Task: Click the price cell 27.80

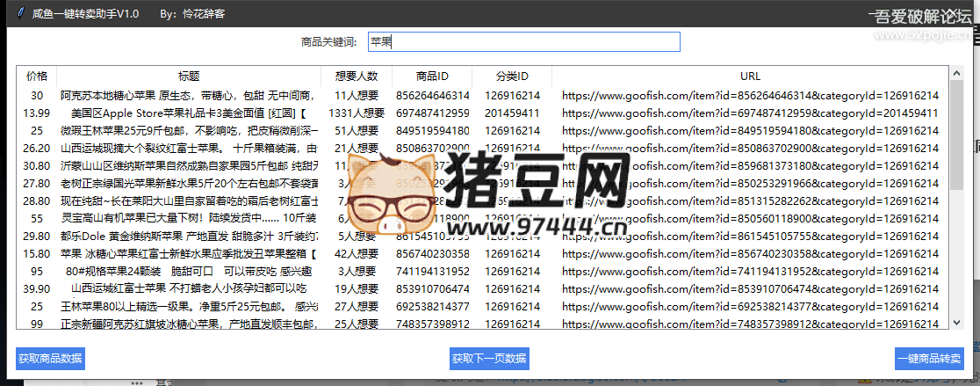Action: tap(36, 183)
